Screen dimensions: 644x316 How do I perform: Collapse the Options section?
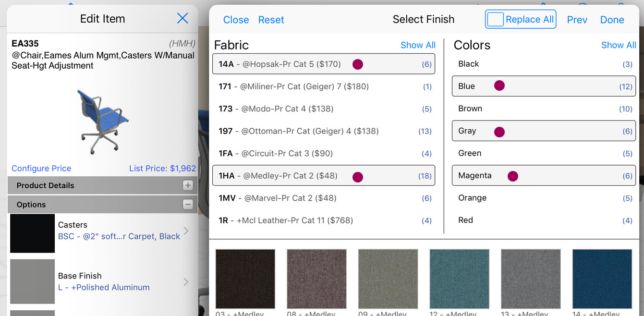(188, 205)
